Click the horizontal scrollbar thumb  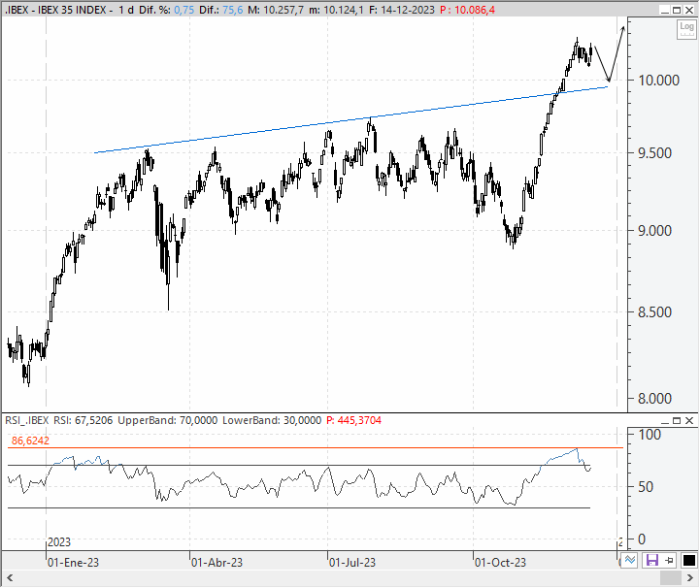tap(670, 578)
